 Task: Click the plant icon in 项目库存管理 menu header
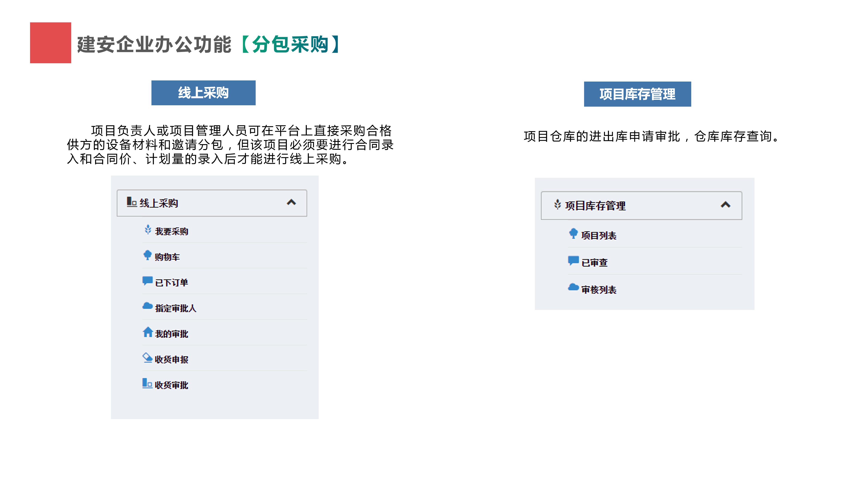558,204
